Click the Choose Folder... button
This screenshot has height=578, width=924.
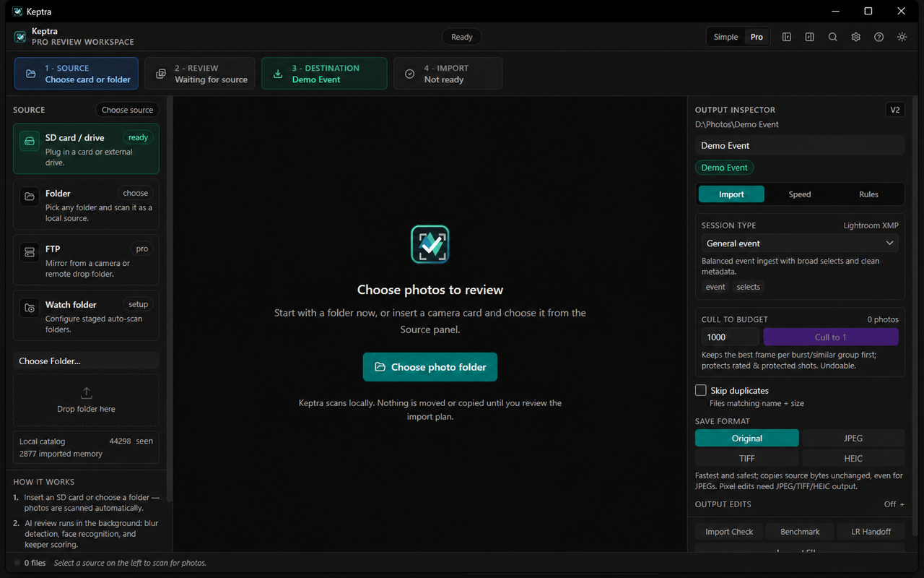86,361
